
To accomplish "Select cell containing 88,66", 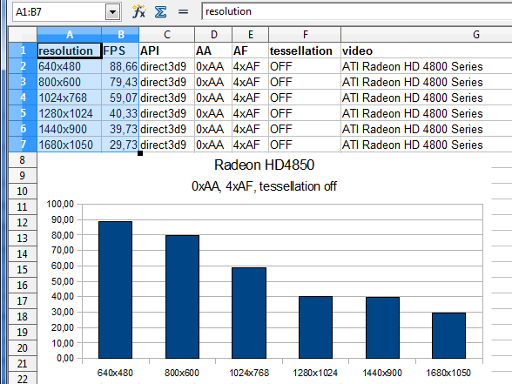I will (x=120, y=66).
